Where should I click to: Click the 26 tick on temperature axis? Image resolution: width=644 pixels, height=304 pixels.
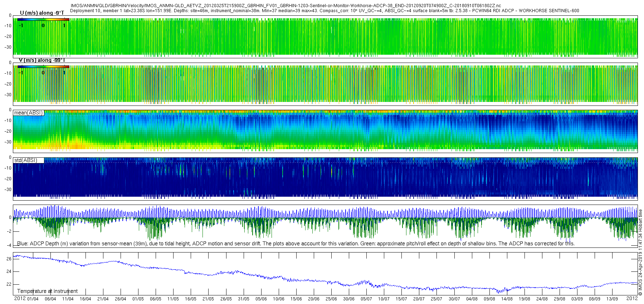click(9, 259)
